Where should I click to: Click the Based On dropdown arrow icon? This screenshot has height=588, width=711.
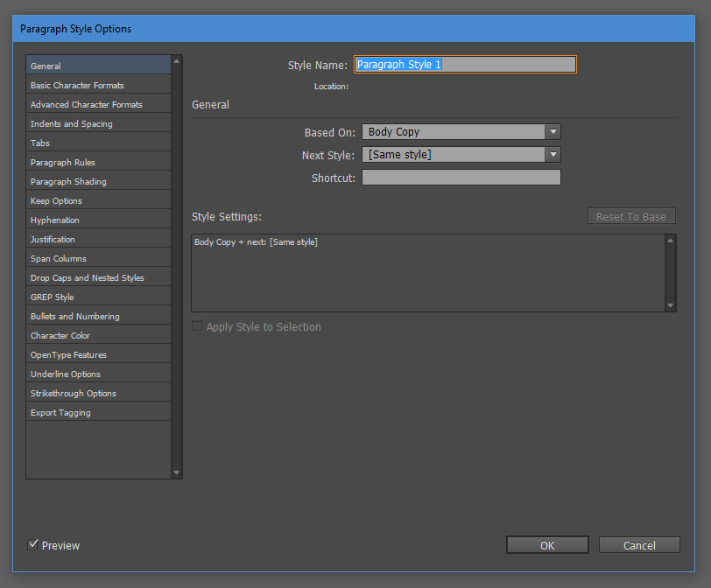coord(553,130)
